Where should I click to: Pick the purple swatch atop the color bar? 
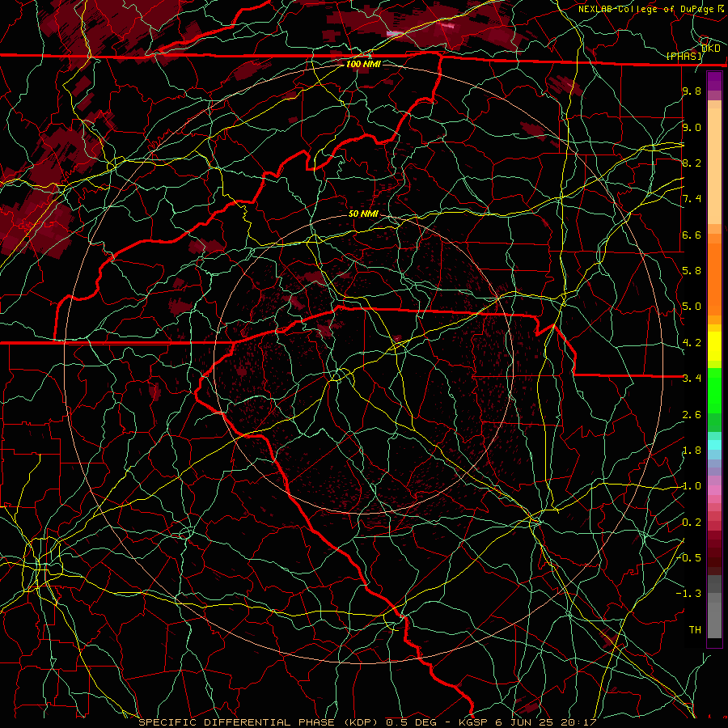point(714,81)
